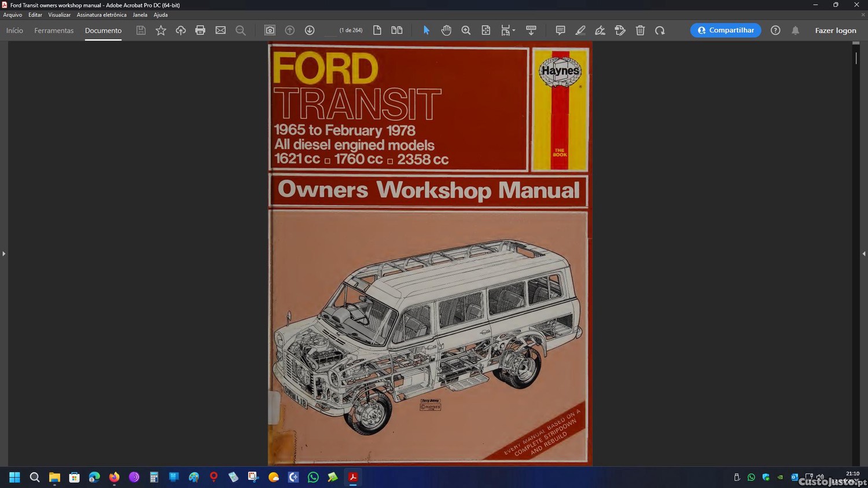
Task: Click the page number input field
Action: tap(330, 31)
